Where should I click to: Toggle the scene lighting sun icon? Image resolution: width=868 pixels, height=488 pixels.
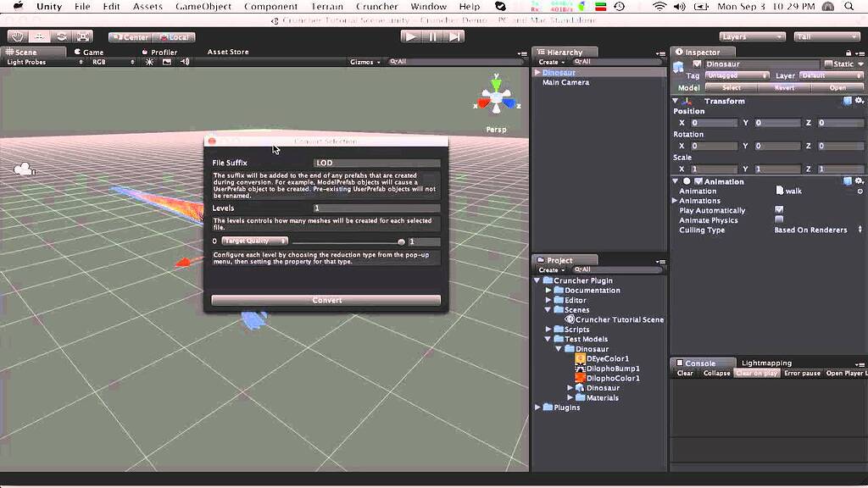tap(150, 62)
